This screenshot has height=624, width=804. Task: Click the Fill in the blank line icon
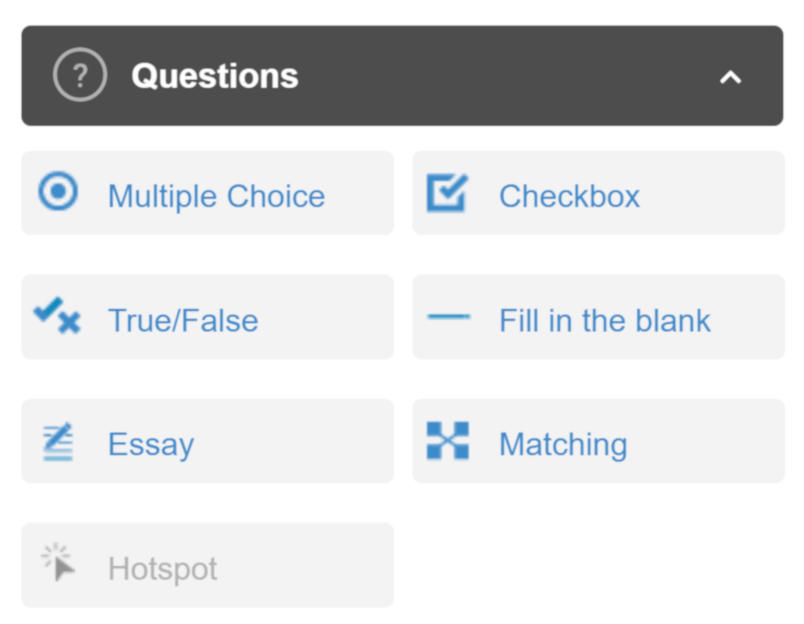coord(448,318)
